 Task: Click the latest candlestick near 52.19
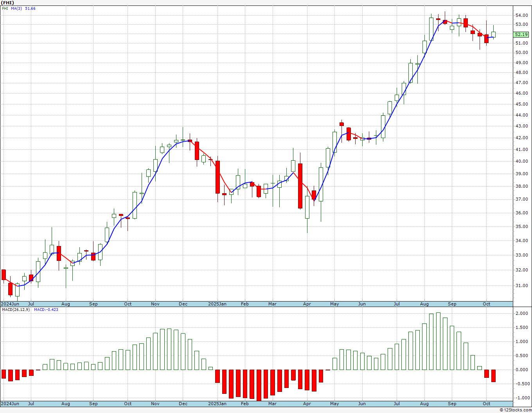(x=494, y=34)
